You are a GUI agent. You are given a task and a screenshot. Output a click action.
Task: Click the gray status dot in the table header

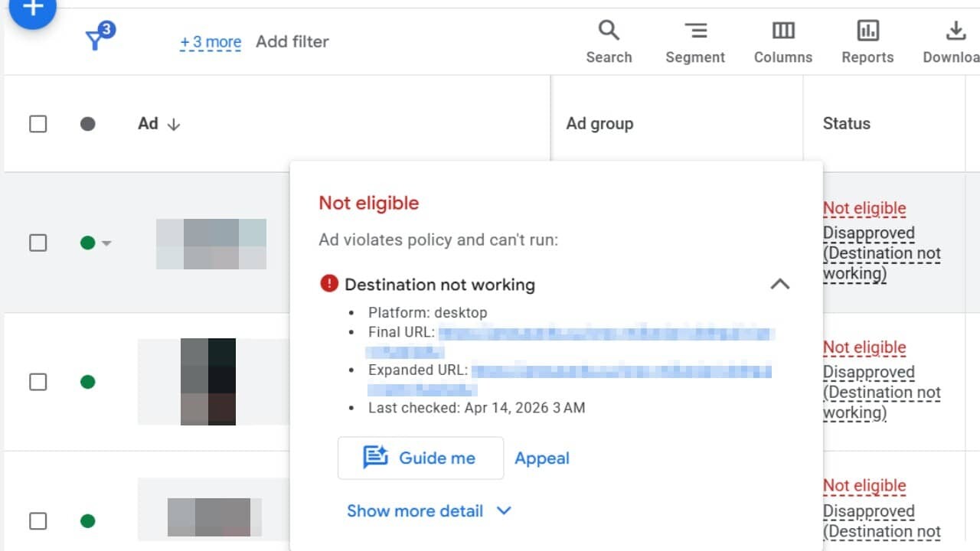click(88, 123)
